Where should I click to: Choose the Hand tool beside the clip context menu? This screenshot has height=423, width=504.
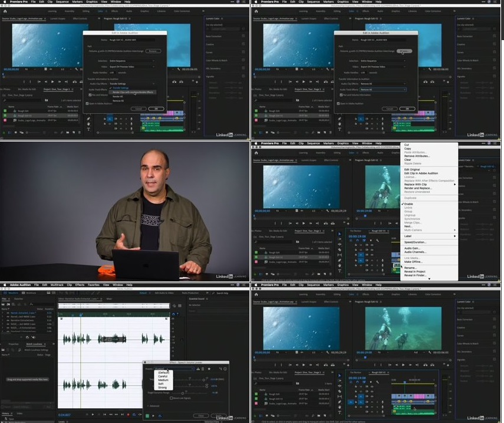340,265
